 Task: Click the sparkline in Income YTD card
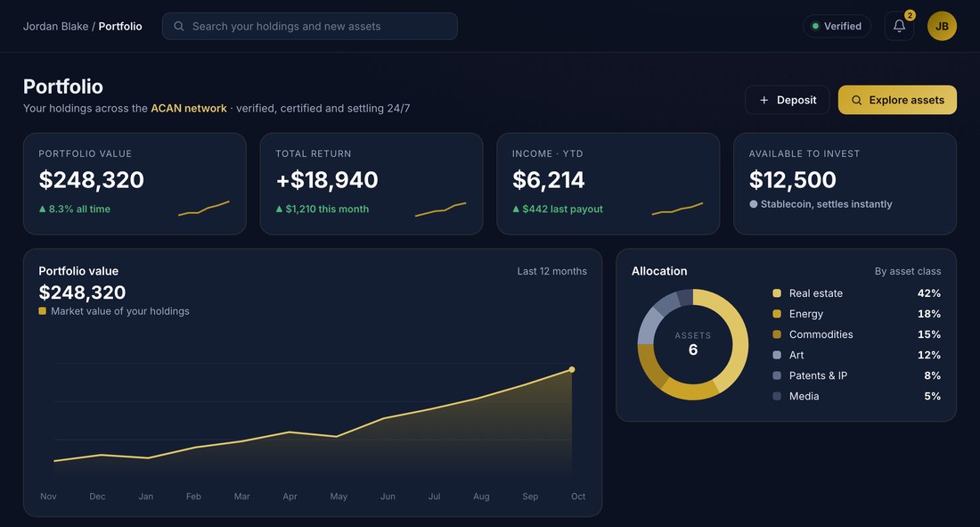click(x=677, y=209)
